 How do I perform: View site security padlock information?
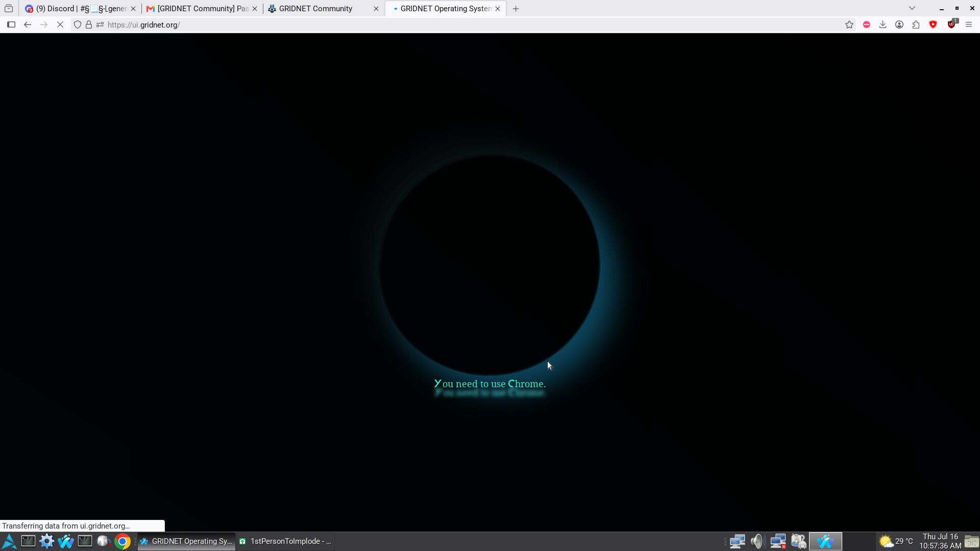pyautogui.click(x=89, y=24)
